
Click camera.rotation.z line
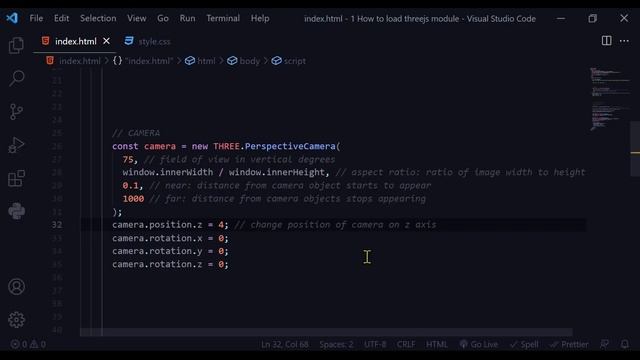(170, 264)
